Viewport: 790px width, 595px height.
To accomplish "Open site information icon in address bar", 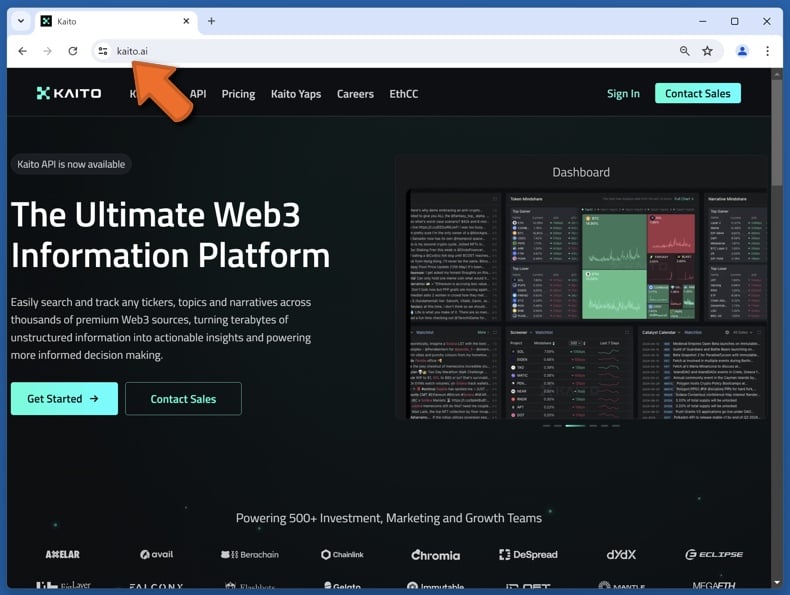I will pyautogui.click(x=103, y=51).
